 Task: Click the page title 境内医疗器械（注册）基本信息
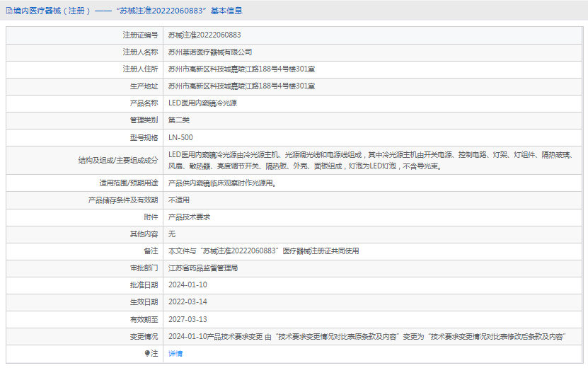point(128,11)
